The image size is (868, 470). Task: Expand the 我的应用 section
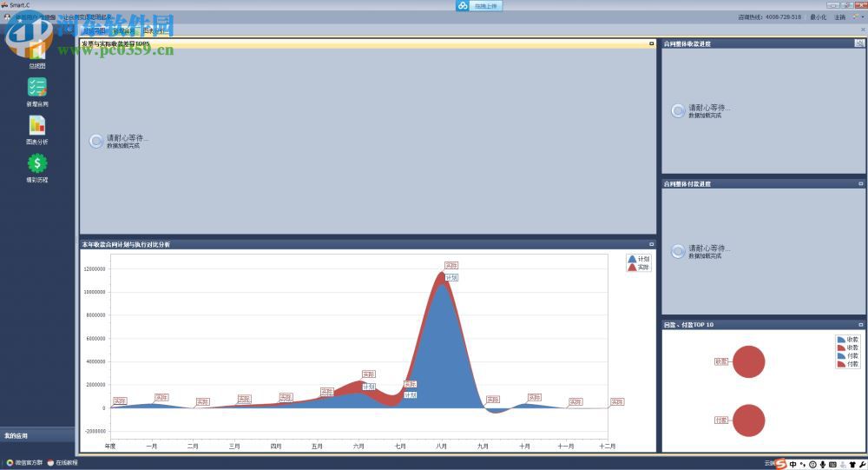pos(37,435)
